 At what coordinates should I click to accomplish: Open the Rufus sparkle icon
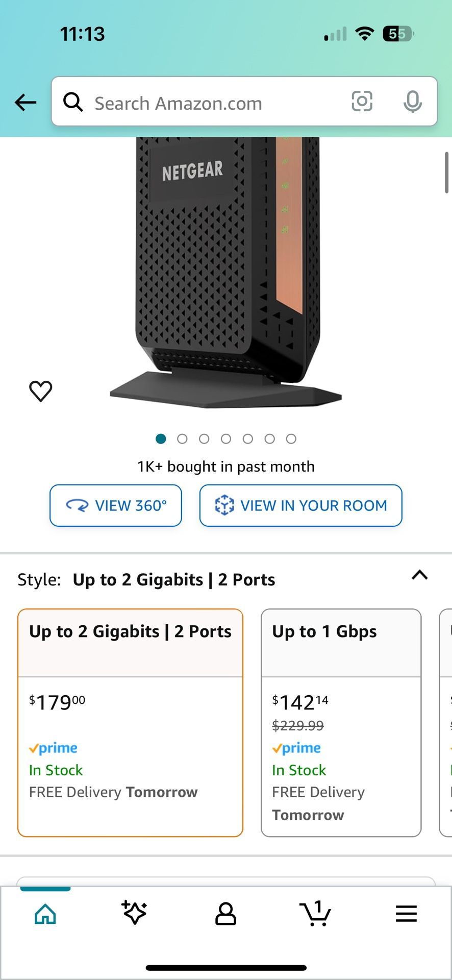click(x=135, y=914)
